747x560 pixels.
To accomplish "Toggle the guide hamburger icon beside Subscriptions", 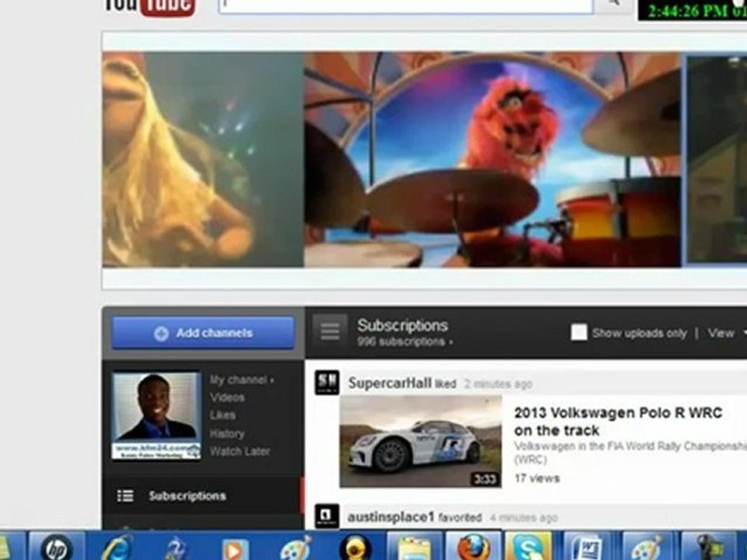I will [330, 331].
